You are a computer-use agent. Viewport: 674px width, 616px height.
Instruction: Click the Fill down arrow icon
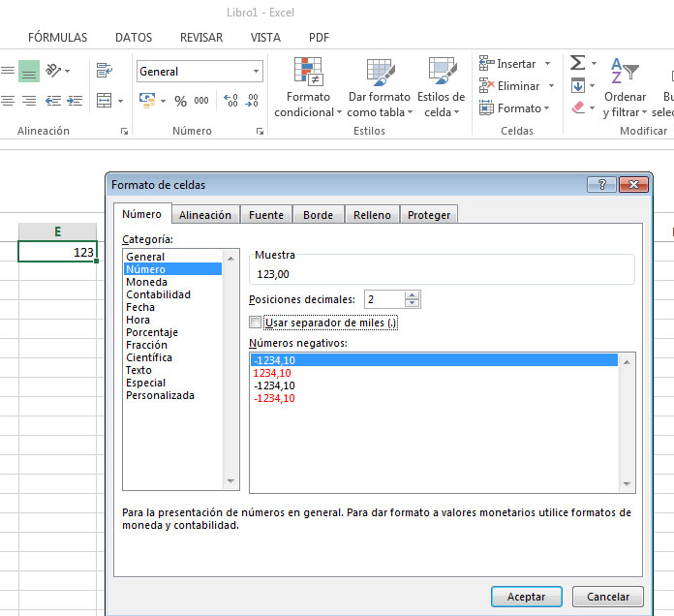point(578,85)
